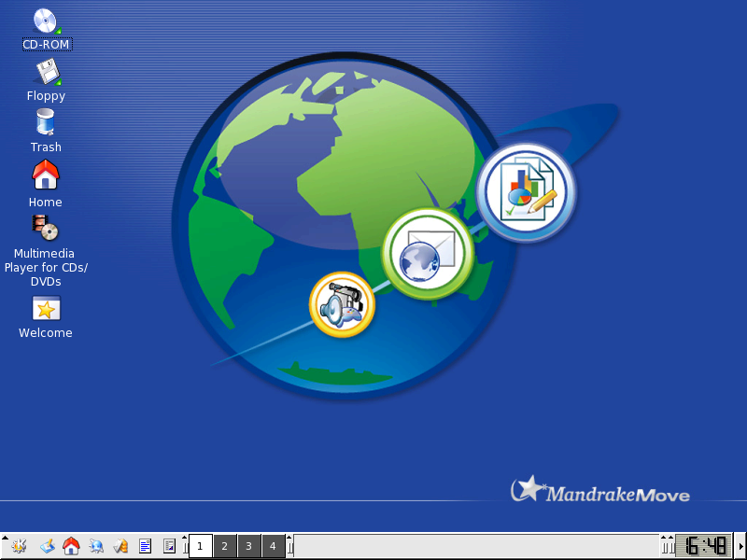Switch to virtual desktop 1

tap(201, 546)
